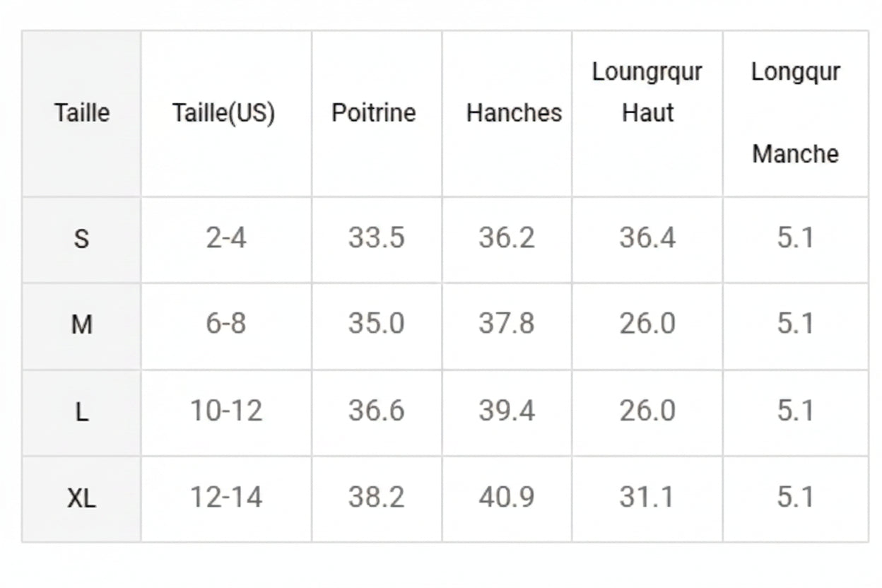The image size is (882, 588).
Task: Click the 31.1 length cell for XL
Action: coord(647,499)
